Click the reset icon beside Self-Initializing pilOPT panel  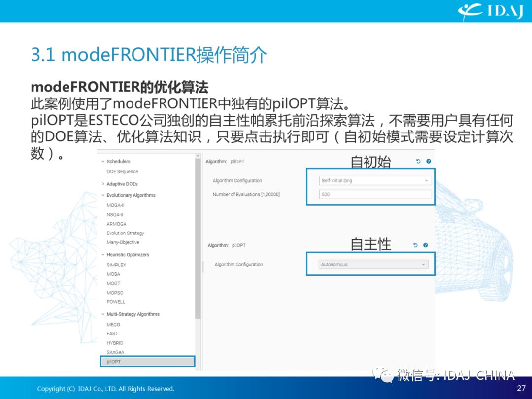click(x=418, y=161)
